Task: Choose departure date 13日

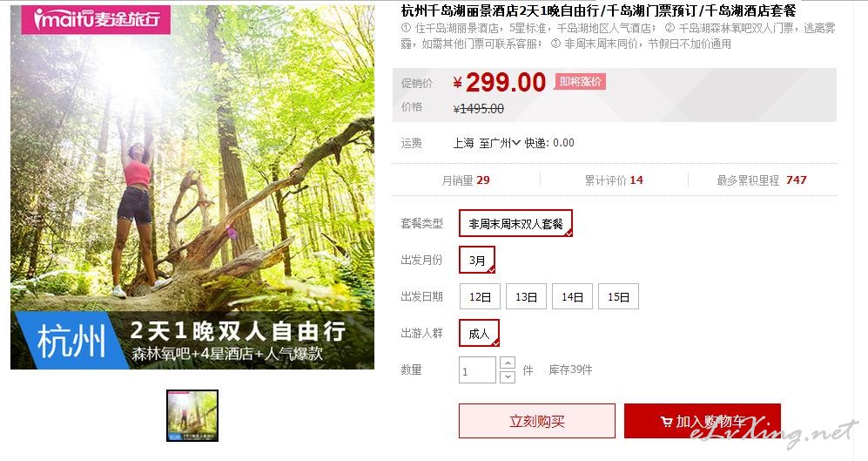Action: coord(526,296)
